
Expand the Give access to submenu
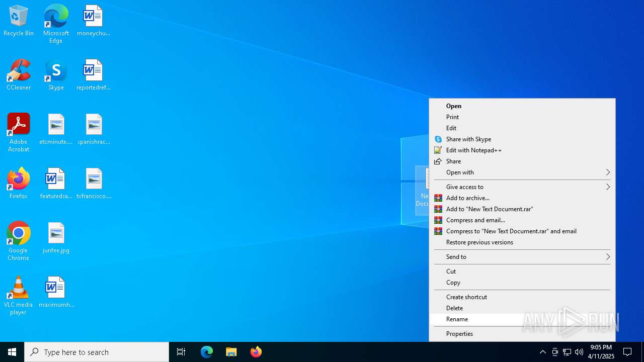coord(522,187)
